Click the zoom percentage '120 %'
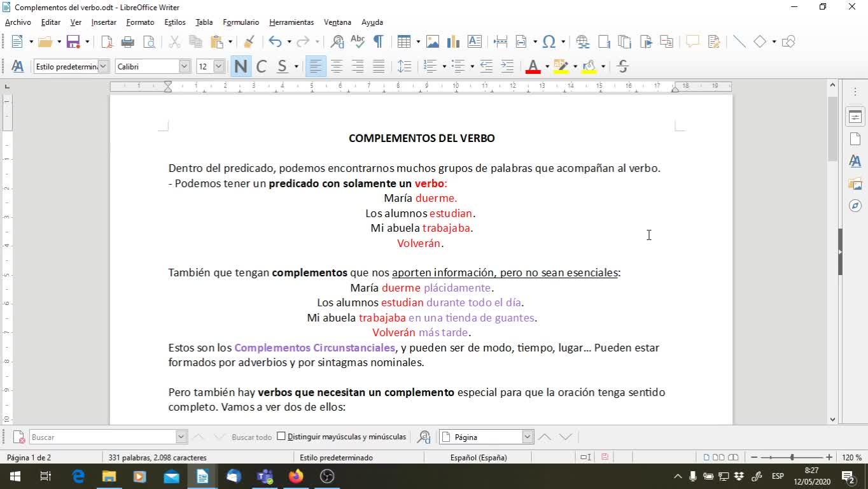Screen dimensions: 868x489 [851, 457]
